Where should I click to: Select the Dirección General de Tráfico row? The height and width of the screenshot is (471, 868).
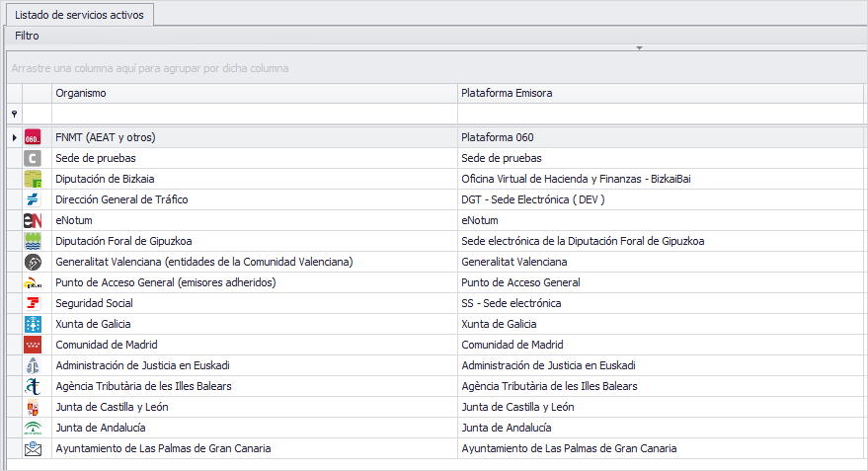tap(435, 199)
